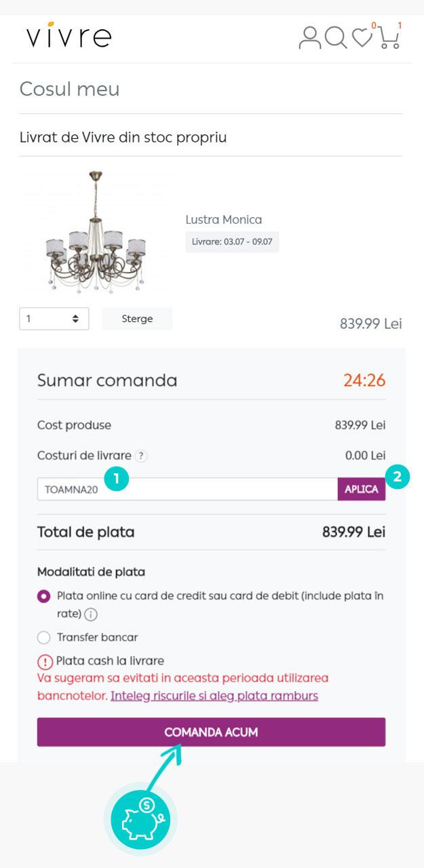
Task: Click the TOAMNA20 coupon code field
Action: (x=187, y=490)
